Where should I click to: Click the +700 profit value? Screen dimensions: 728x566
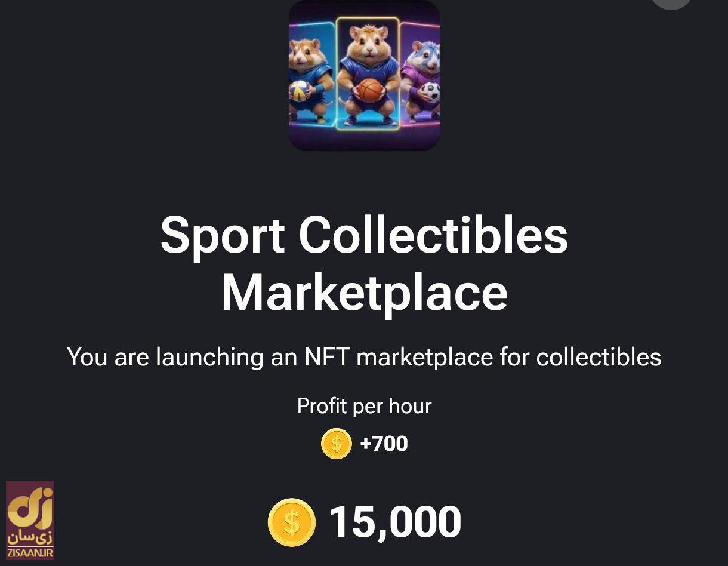click(384, 444)
